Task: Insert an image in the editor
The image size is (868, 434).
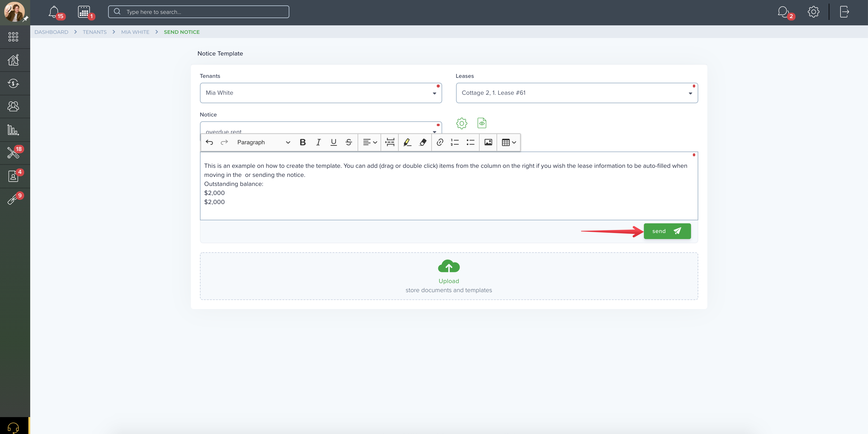Action: coord(488,142)
